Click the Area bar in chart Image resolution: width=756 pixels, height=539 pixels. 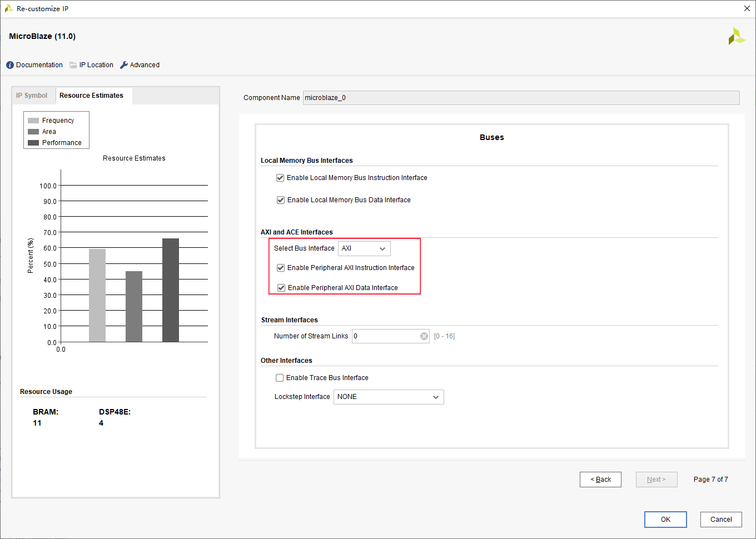(134, 307)
